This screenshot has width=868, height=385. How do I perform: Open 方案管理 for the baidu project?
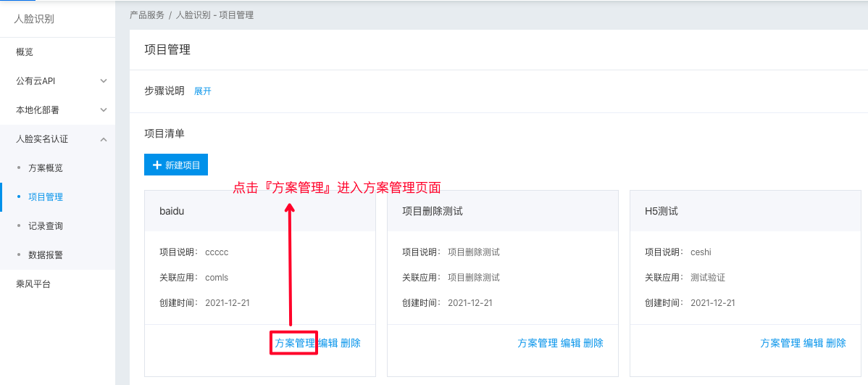coord(294,343)
